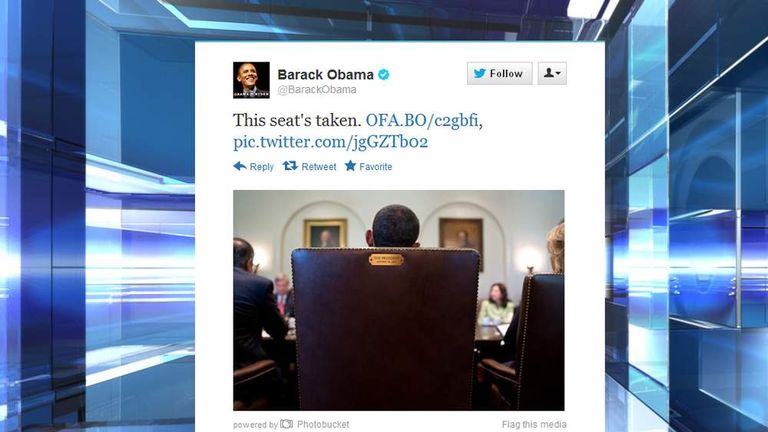Open the pic.twitter.com/jgGZTbo2 link
Image resolution: width=768 pixels, height=432 pixels.
tap(331, 142)
